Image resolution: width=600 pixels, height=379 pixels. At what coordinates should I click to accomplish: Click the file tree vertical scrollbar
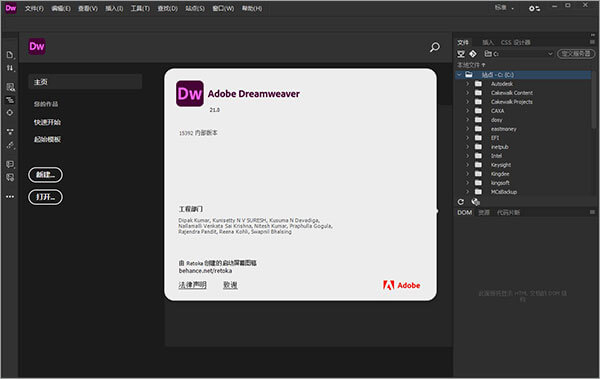(x=593, y=100)
